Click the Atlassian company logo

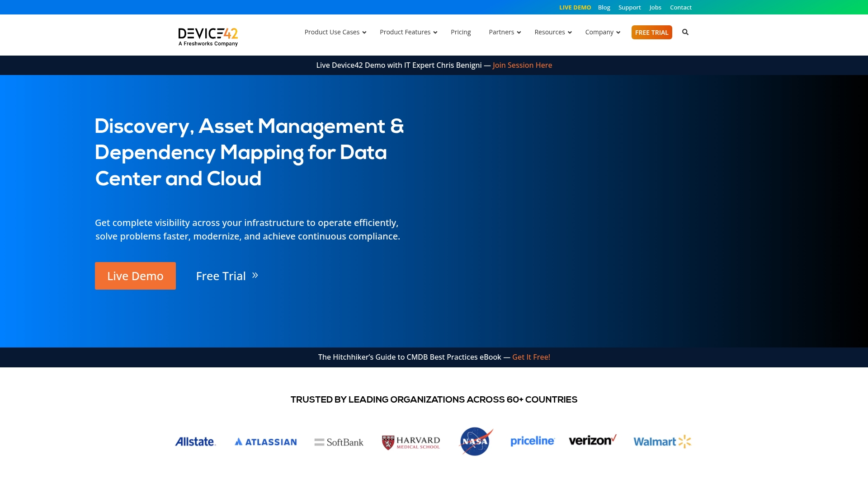265,441
